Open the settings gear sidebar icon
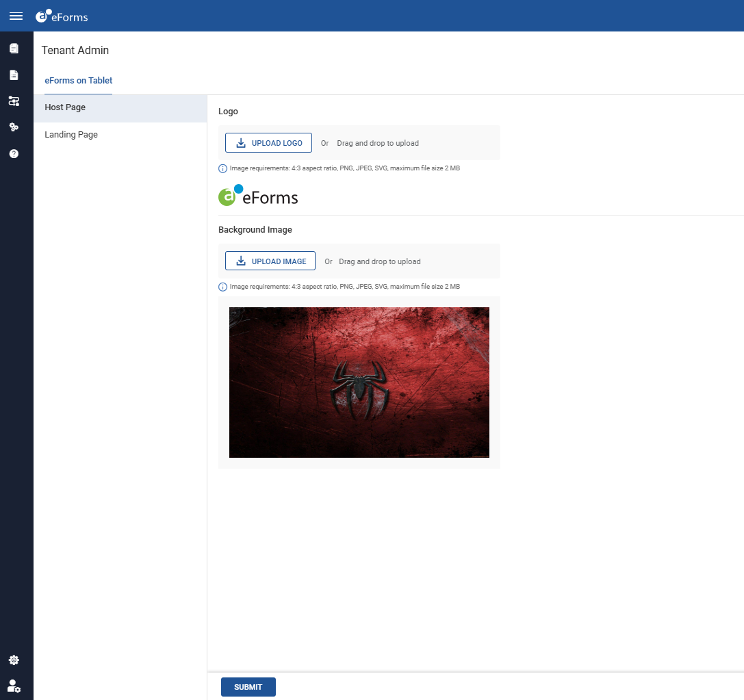This screenshot has height=700, width=744. click(x=14, y=660)
